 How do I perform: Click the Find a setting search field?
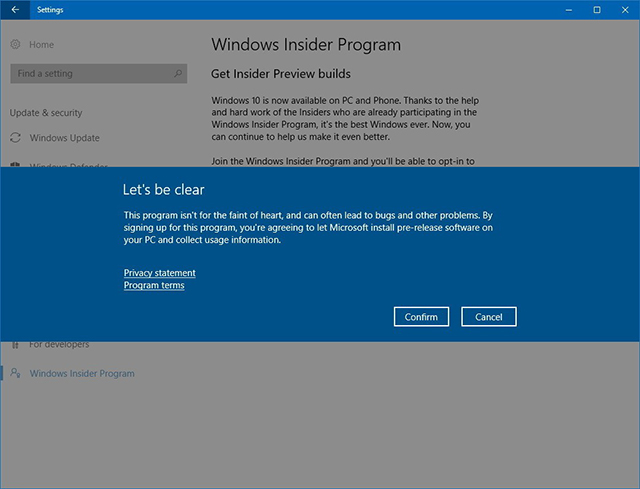[x=90, y=73]
